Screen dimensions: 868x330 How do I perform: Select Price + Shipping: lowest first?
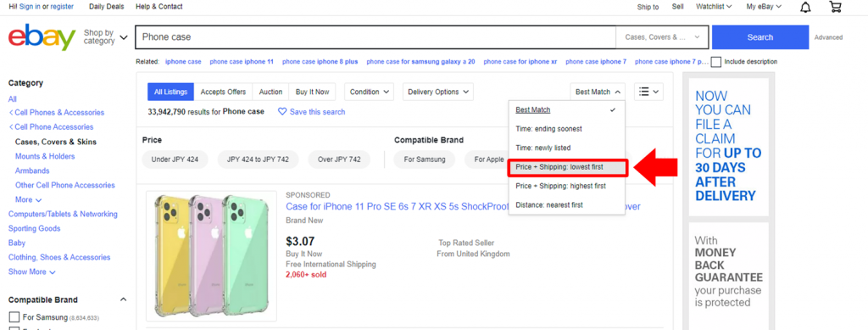567,166
